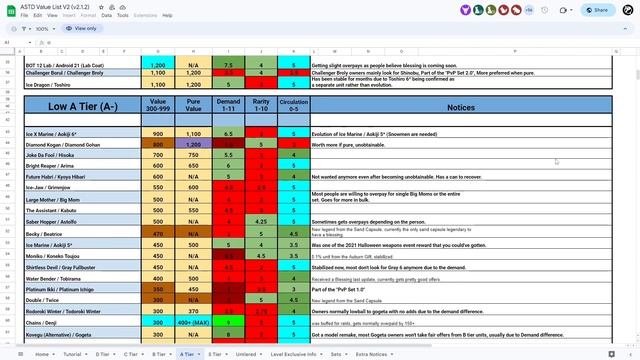
Task: Select Becky / Beatrice's orange 470 value cell
Action: click(x=158, y=232)
